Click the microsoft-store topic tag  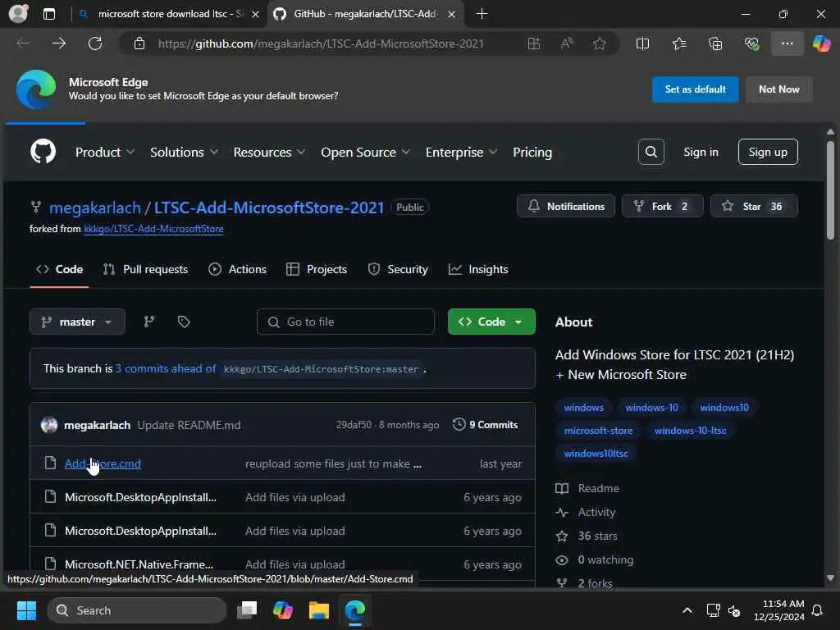[x=598, y=430]
